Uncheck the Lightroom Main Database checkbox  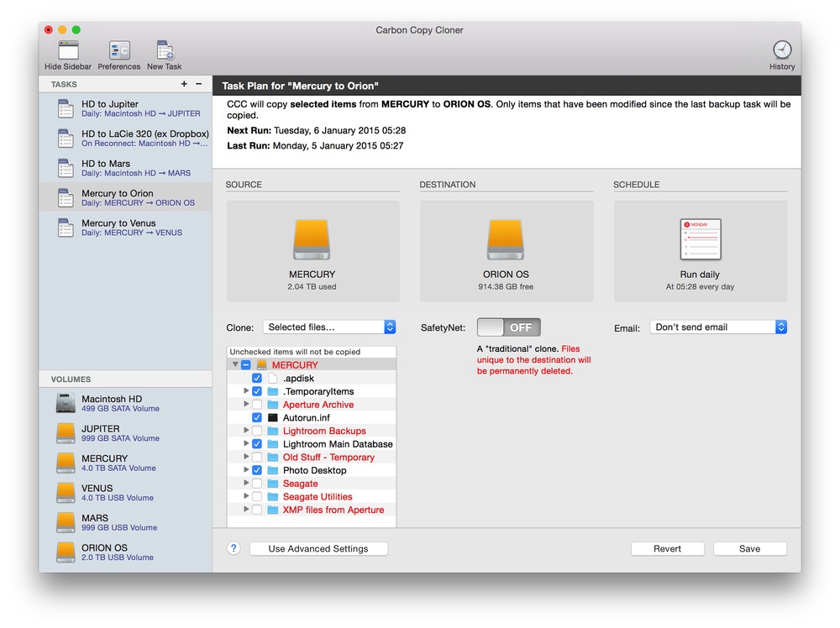(x=257, y=444)
